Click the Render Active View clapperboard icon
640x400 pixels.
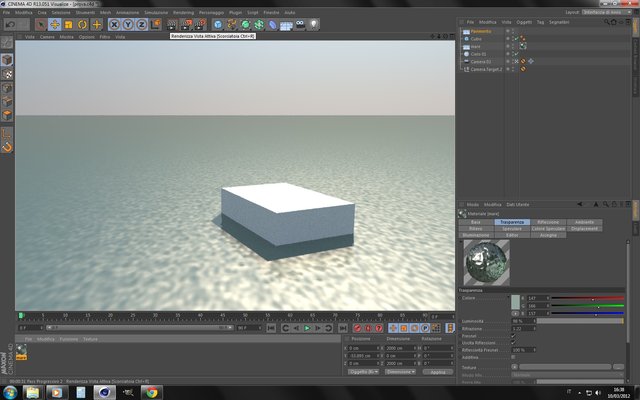173,25
